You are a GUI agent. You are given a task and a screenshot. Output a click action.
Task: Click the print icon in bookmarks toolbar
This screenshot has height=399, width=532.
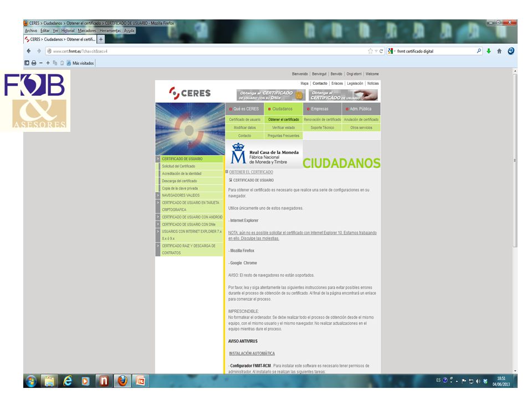click(34, 63)
